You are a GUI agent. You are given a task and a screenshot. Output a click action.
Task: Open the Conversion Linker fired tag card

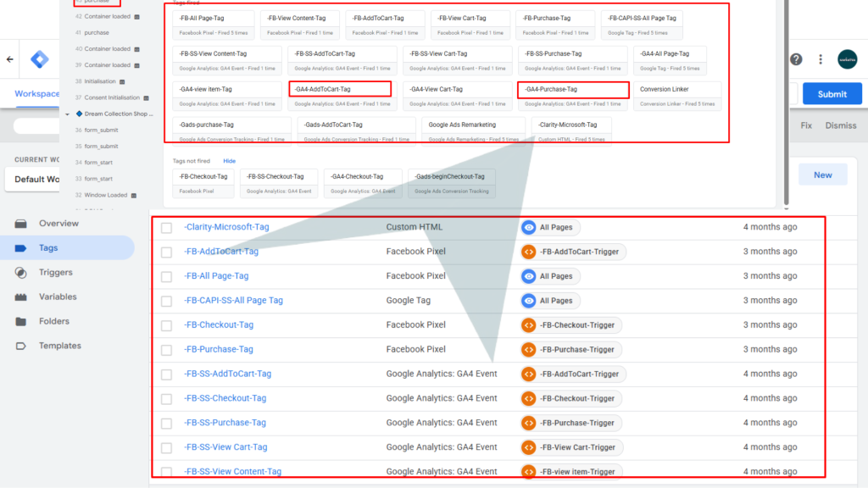click(x=677, y=97)
